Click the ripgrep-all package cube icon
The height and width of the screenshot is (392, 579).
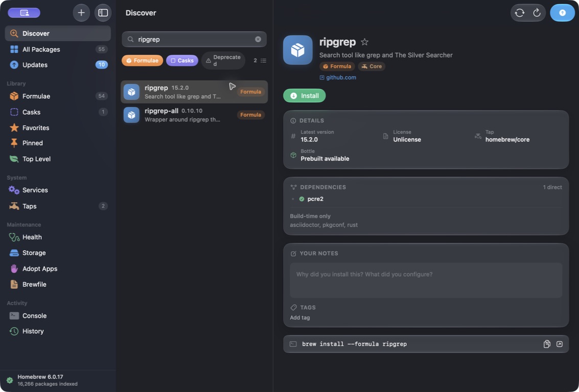(131, 115)
